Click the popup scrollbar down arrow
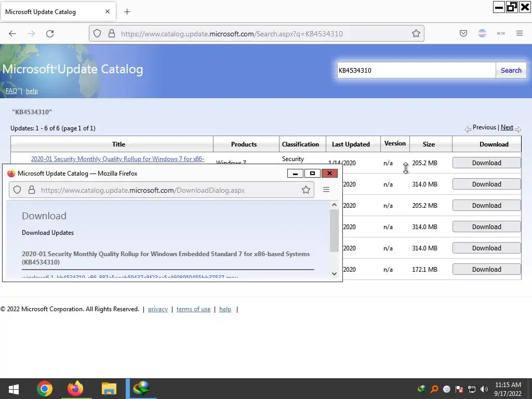Image resolution: width=532 pixels, height=399 pixels. coord(334,273)
